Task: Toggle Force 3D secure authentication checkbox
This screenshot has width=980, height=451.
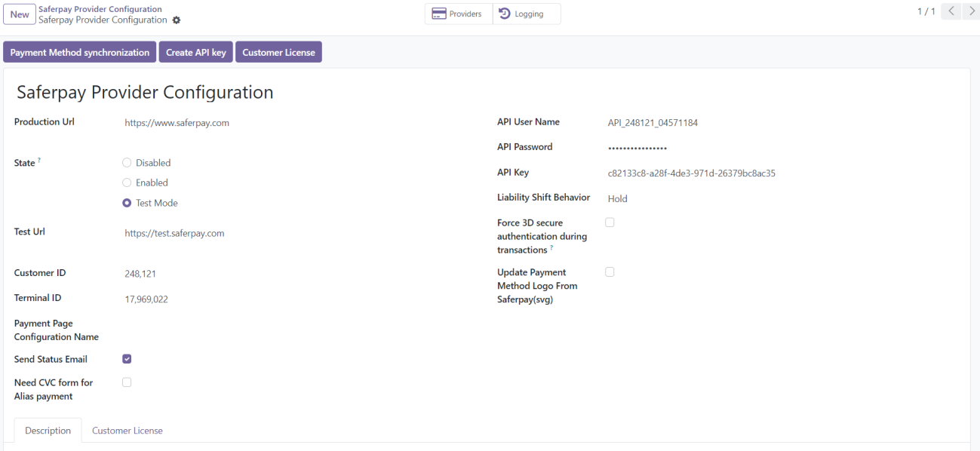Action: coord(610,222)
